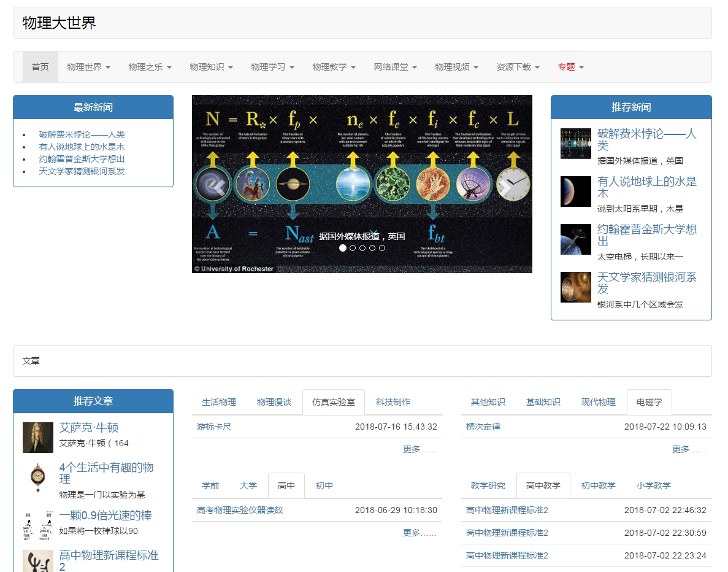Open the golden galaxy news thumbnail
728x572 pixels.
pos(575,287)
